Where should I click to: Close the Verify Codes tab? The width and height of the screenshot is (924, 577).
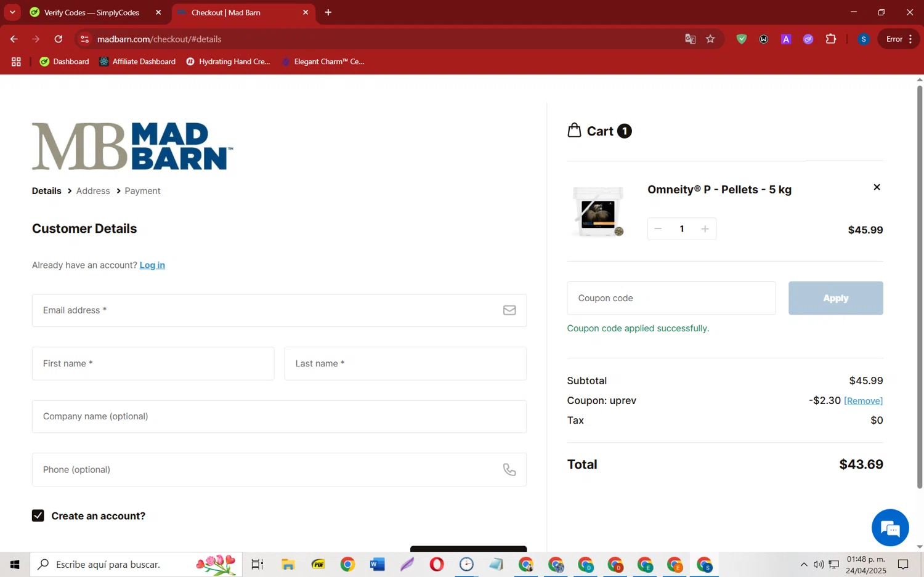pos(158,12)
